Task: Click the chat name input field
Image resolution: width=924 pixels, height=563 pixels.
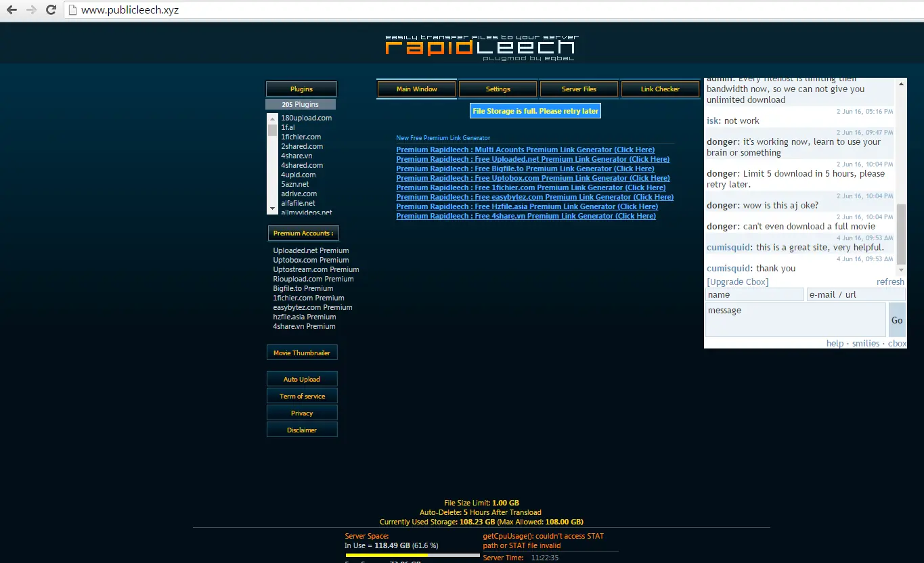Action: 755,294
